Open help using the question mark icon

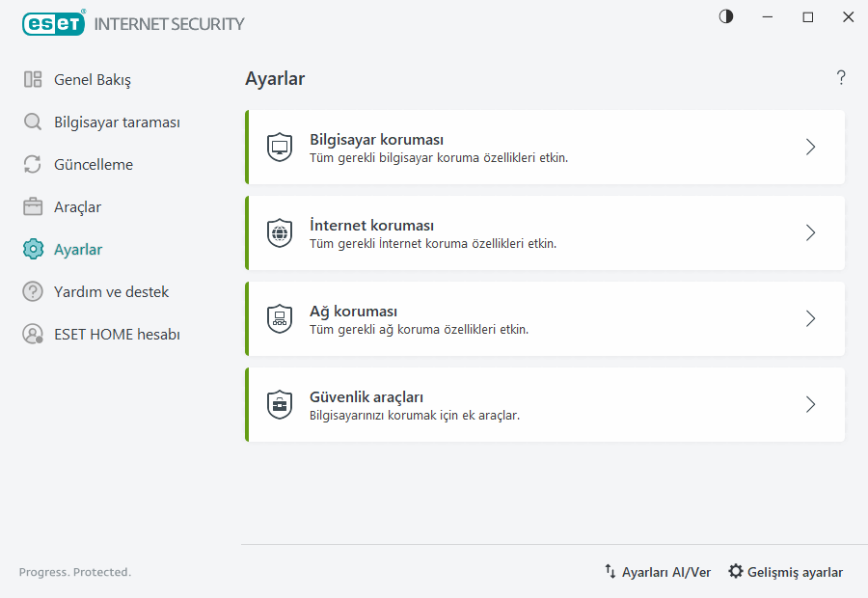(840, 77)
